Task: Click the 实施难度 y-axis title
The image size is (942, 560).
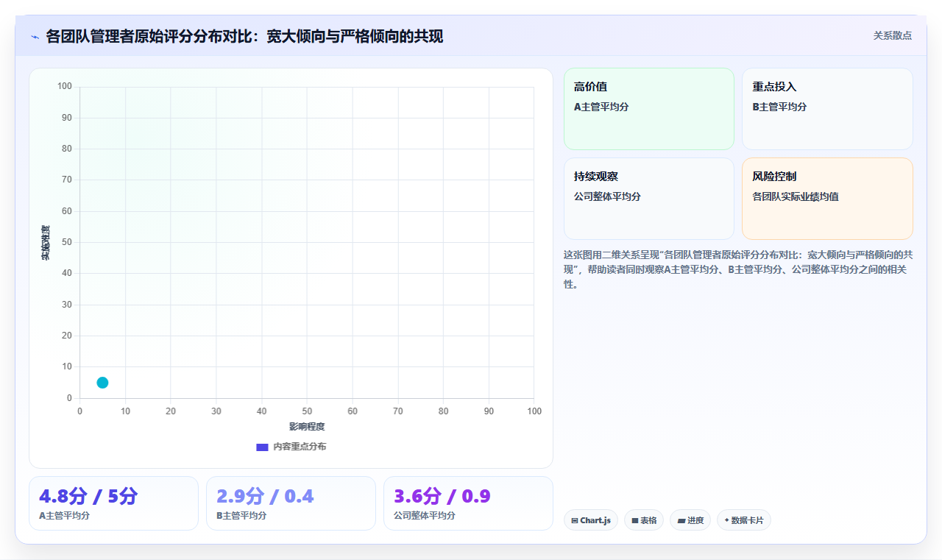Action: click(x=46, y=243)
